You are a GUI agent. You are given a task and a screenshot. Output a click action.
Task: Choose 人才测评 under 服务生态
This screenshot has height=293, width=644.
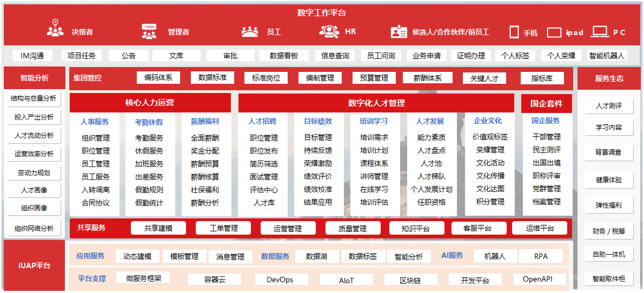click(x=608, y=106)
